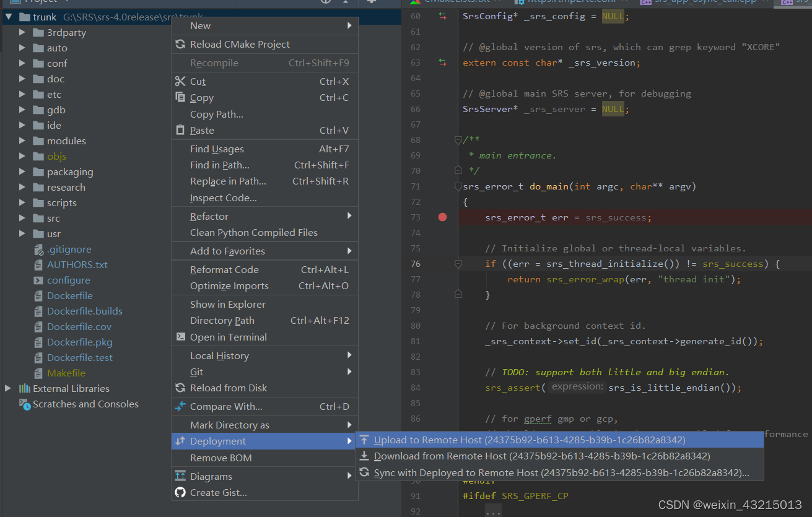Click the Upload to Remote Host arrow icon

tap(364, 440)
